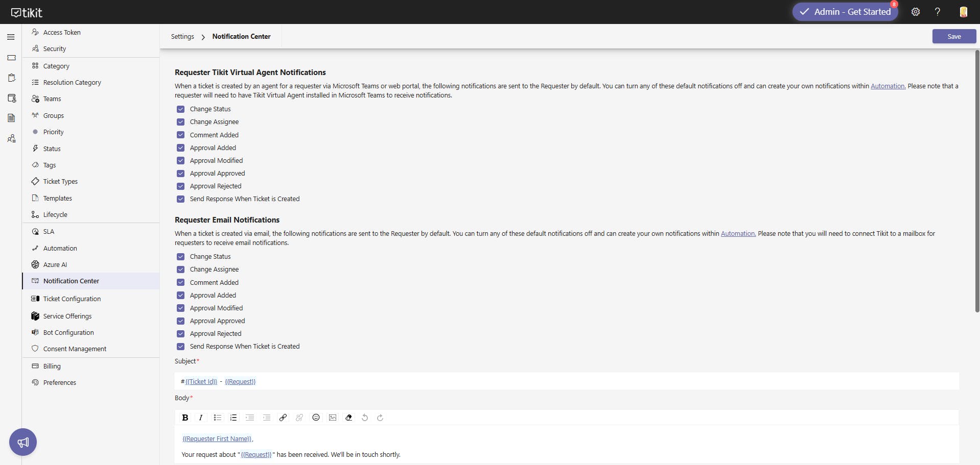Select Resolution Category in sidebar
This screenshot has width=980, height=465.
[72, 83]
